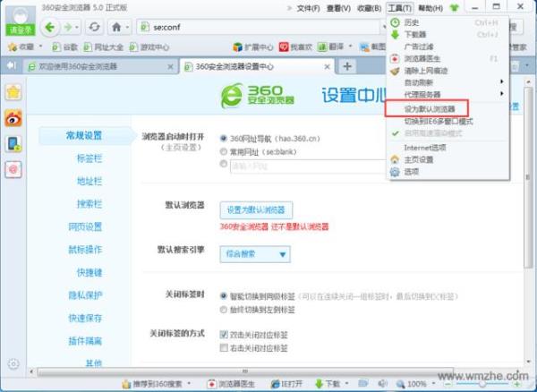Open a new tab with plus button
The image size is (537, 392).
[347, 66]
